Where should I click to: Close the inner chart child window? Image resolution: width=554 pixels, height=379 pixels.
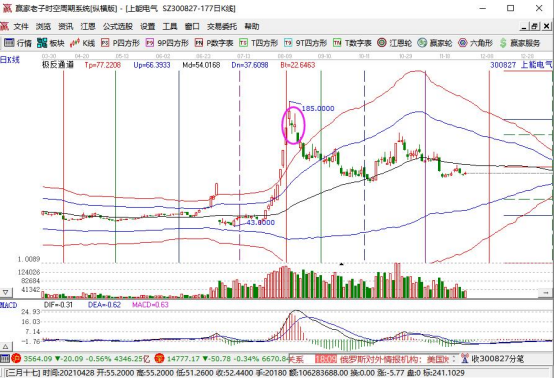(546, 26)
